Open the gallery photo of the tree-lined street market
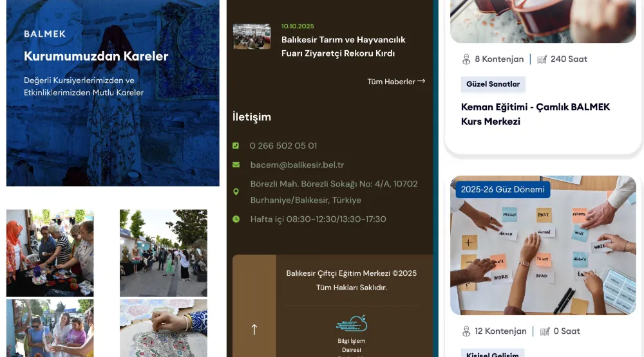This screenshot has height=357, width=644. pyautogui.click(x=164, y=253)
